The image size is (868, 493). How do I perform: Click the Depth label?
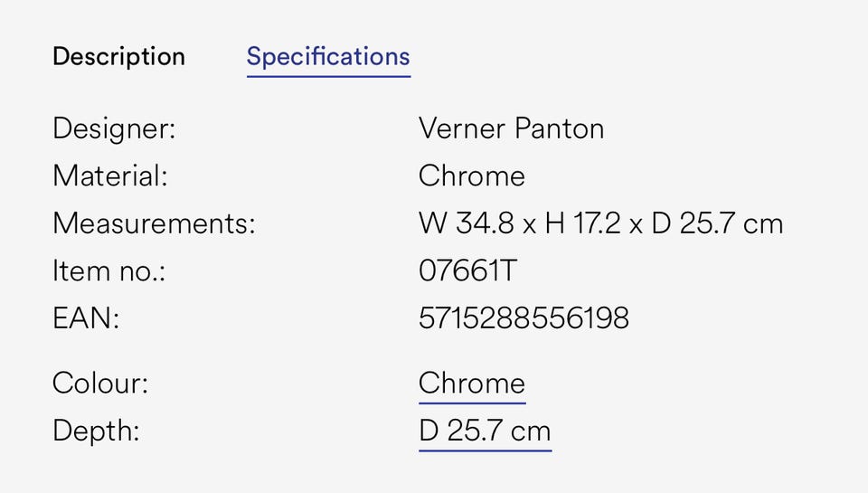point(96,431)
